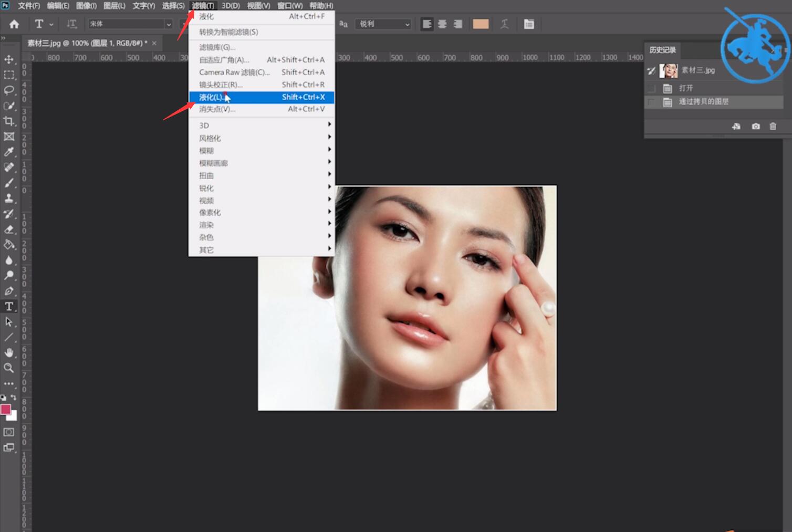Select the Eraser tool

tap(9, 229)
